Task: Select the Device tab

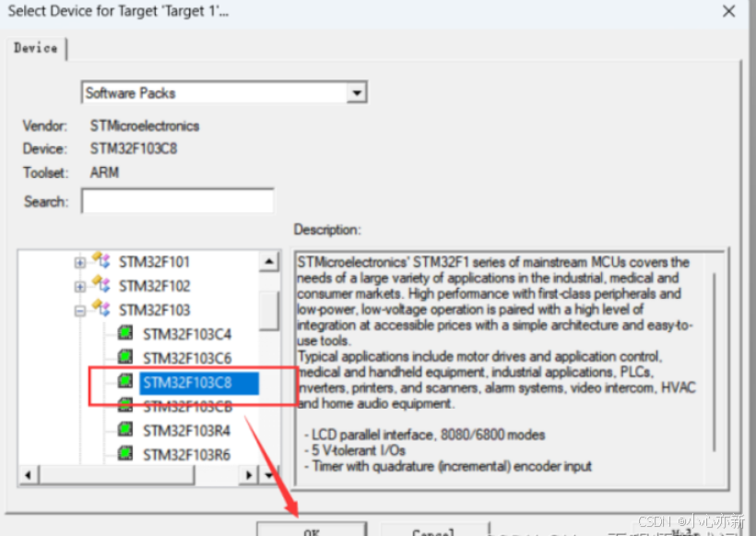Action: click(35, 48)
